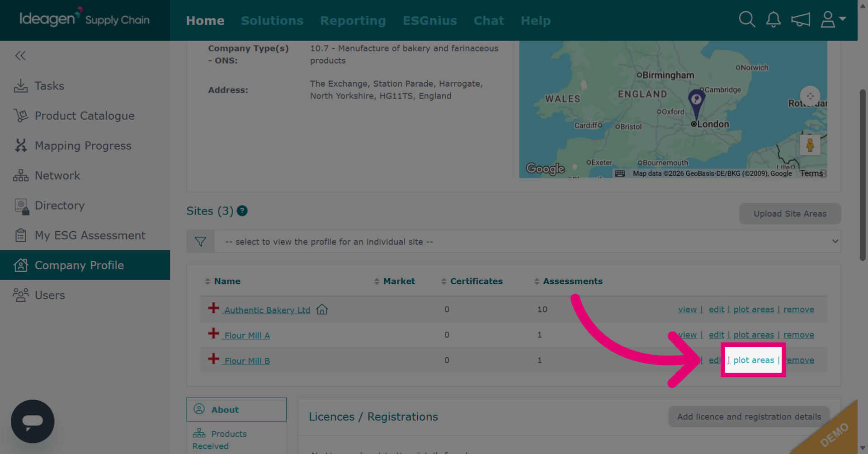The width and height of the screenshot is (868, 454).
Task: Click England flag for Flour Mill A
Action: tap(213, 333)
